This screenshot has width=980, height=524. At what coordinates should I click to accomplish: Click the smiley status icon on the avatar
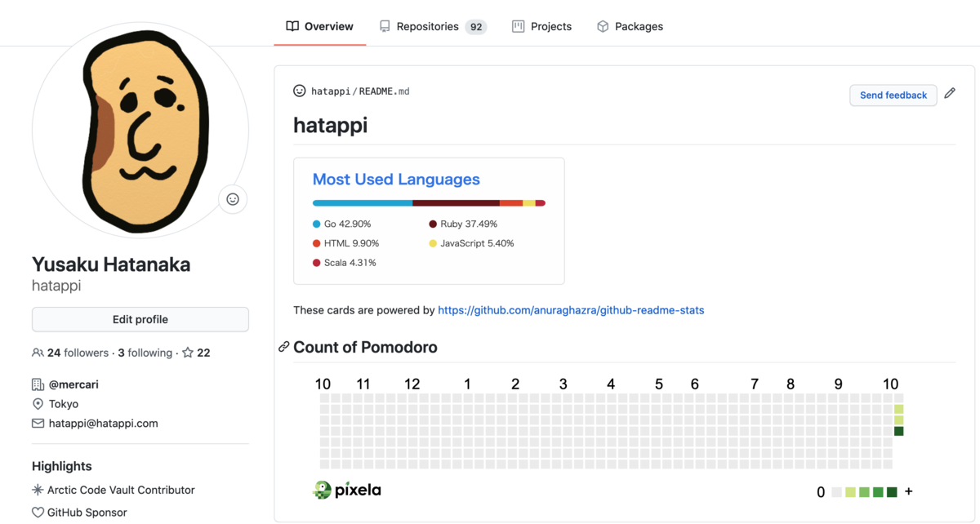(x=233, y=199)
